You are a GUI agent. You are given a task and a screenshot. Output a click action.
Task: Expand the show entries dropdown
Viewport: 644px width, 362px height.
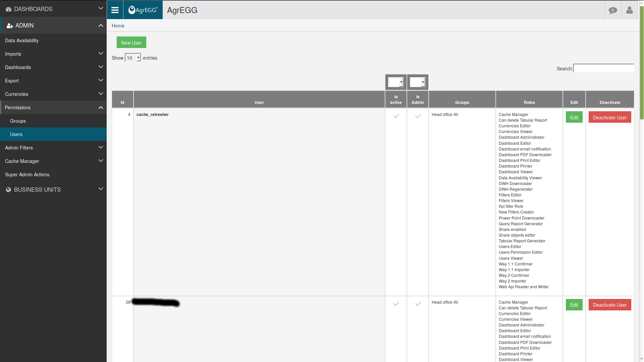133,57
